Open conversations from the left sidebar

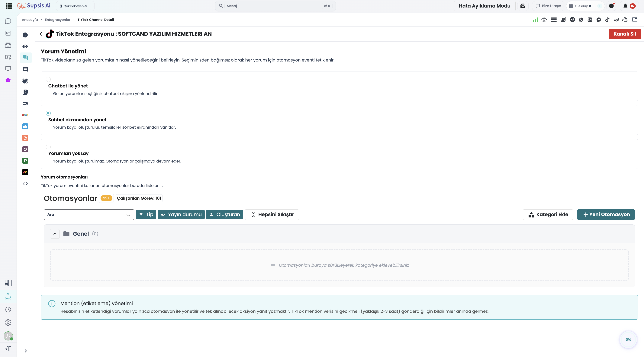click(x=8, y=21)
